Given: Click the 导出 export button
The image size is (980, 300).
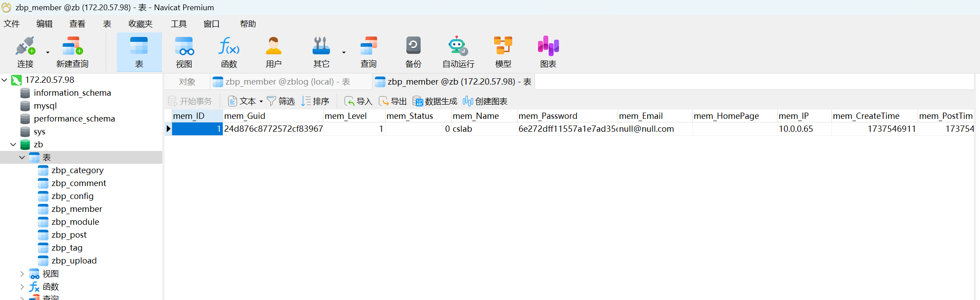Looking at the screenshot, I should coord(393,101).
